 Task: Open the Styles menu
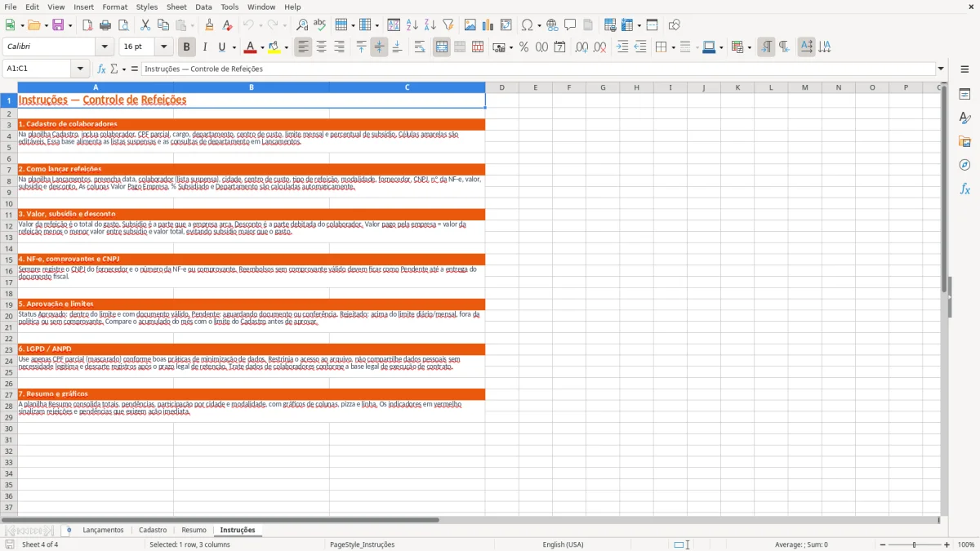point(147,7)
